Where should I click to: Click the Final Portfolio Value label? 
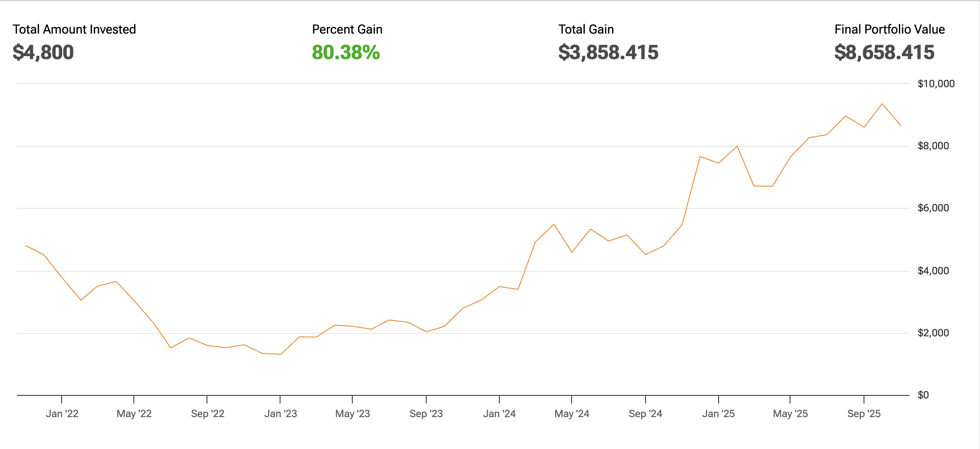click(889, 29)
